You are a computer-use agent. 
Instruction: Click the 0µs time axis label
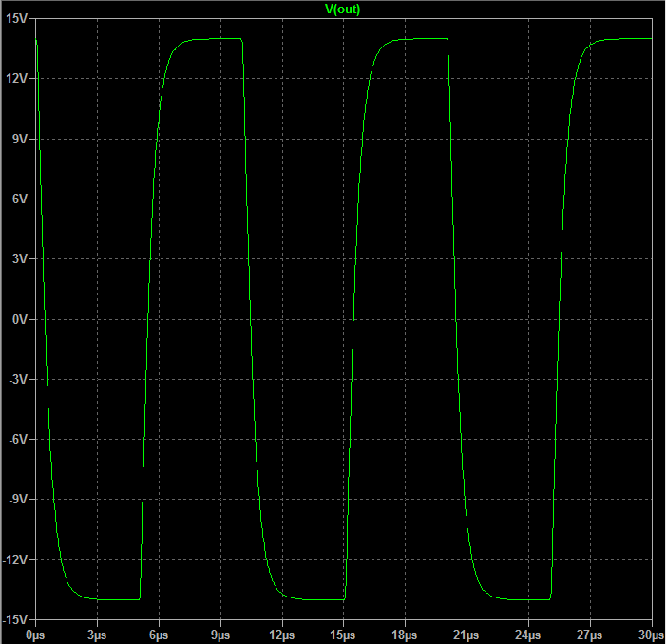coord(35,635)
